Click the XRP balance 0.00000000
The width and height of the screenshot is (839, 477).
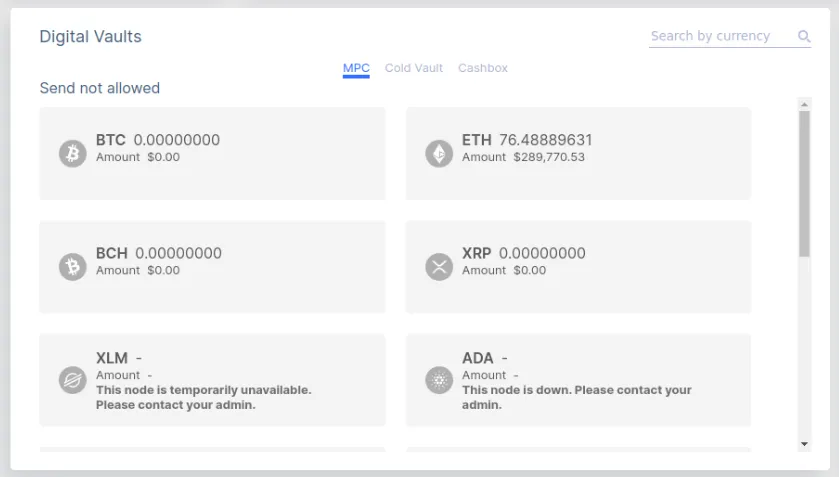pos(542,253)
